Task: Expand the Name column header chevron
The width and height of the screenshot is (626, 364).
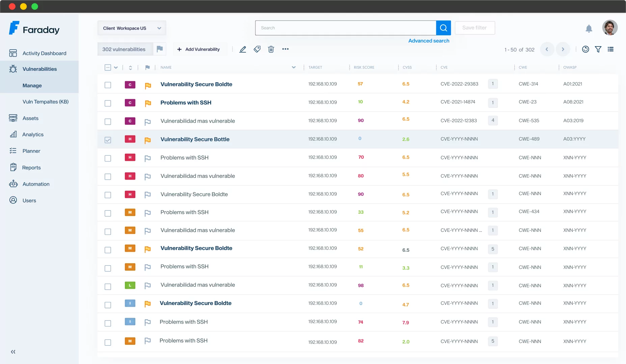Action: point(294,67)
